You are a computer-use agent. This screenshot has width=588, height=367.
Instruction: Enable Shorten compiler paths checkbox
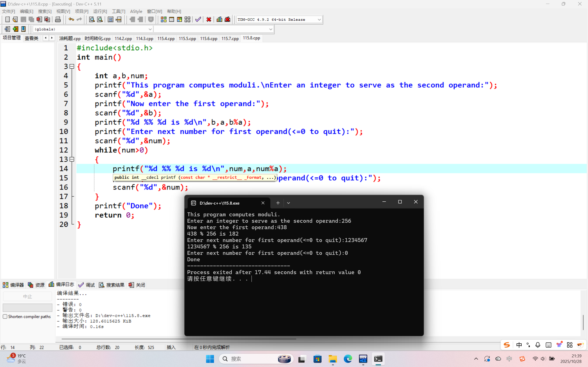coord(5,316)
